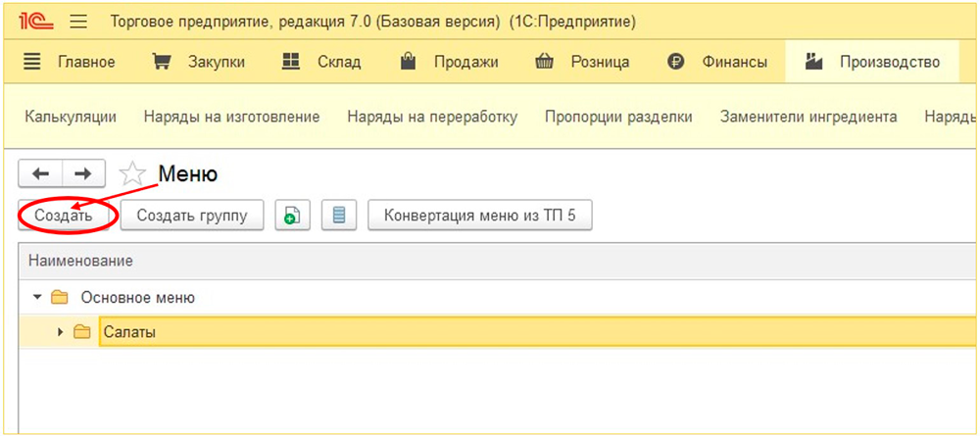This screenshot has height=436, width=980.
Task: Click Конвертация меню из ТП 5
Action: tap(479, 216)
